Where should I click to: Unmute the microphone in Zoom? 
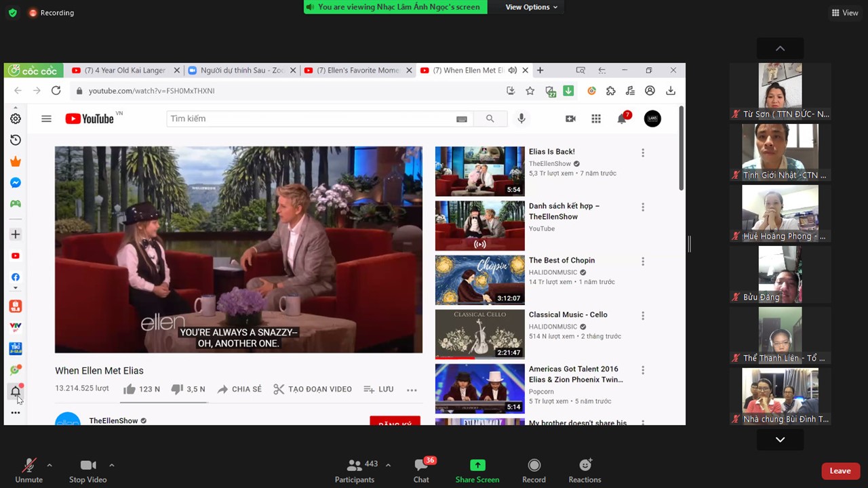pyautogui.click(x=28, y=472)
